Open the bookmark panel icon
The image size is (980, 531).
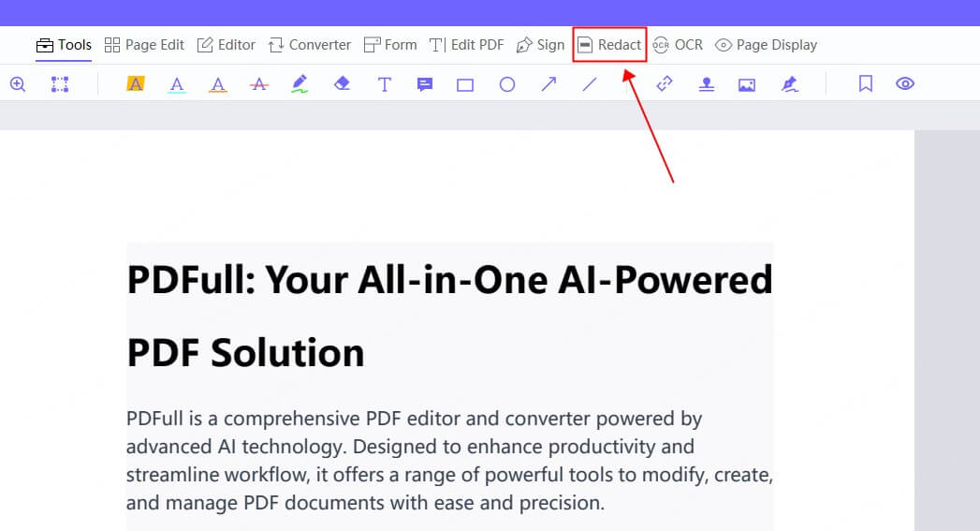click(866, 84)
